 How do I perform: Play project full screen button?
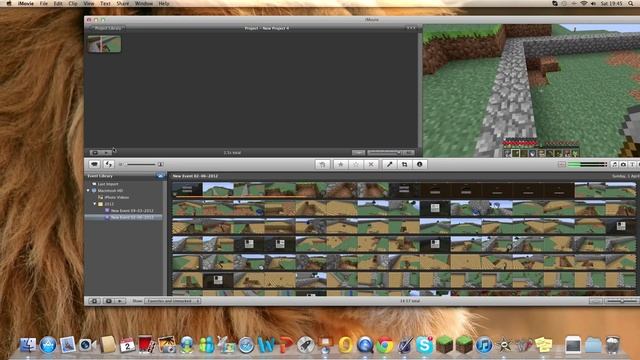pos(95,153)
